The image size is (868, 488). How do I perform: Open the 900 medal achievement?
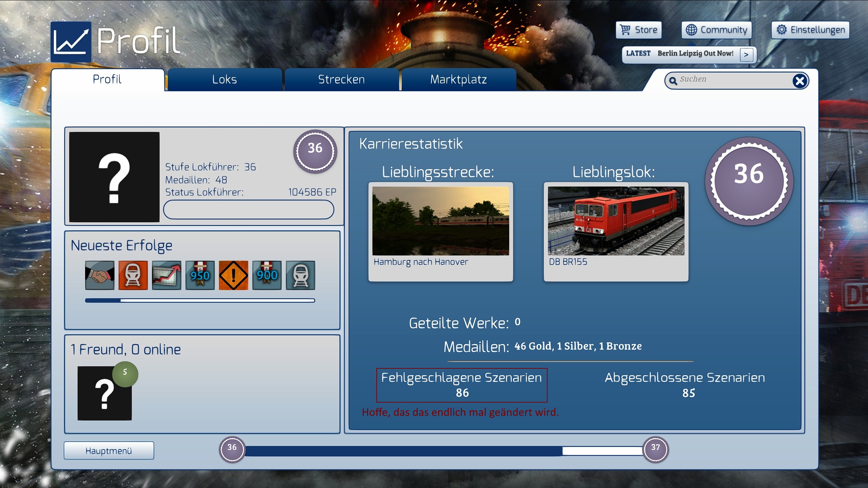(267, 275)
